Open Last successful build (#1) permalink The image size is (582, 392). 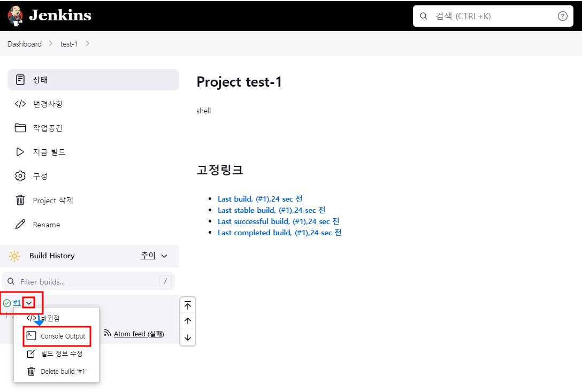tap(278, 221)
